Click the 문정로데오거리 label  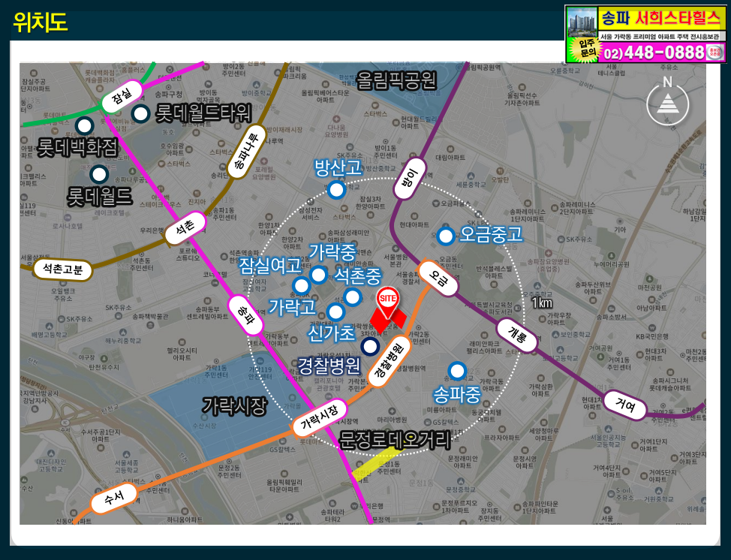tap(395, 440)
